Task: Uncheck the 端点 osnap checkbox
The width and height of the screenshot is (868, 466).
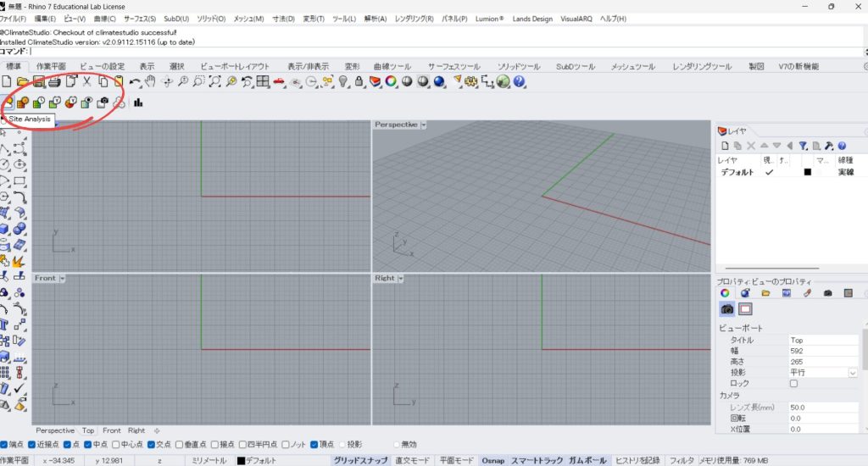Action: [x=4, y=444]
